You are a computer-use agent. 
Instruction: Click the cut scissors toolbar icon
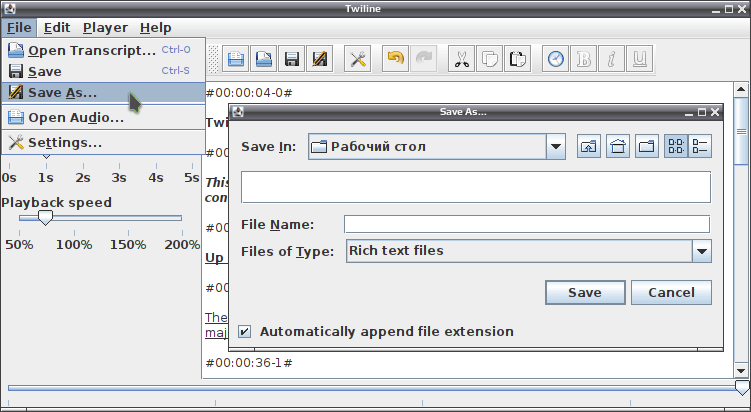(461, 59)
